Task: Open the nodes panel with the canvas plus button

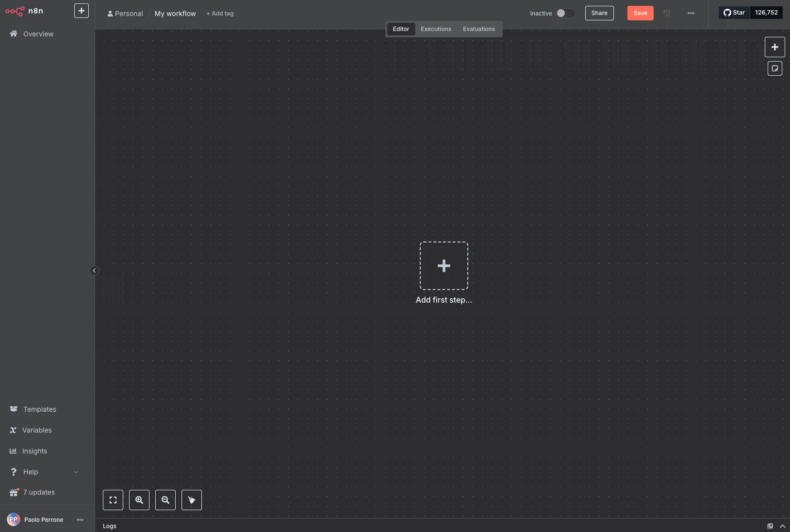Action: pos(775,47)
